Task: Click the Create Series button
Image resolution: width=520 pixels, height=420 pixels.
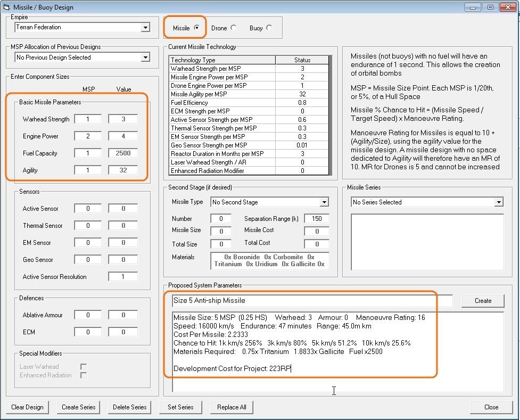Action: click(79, 407)
